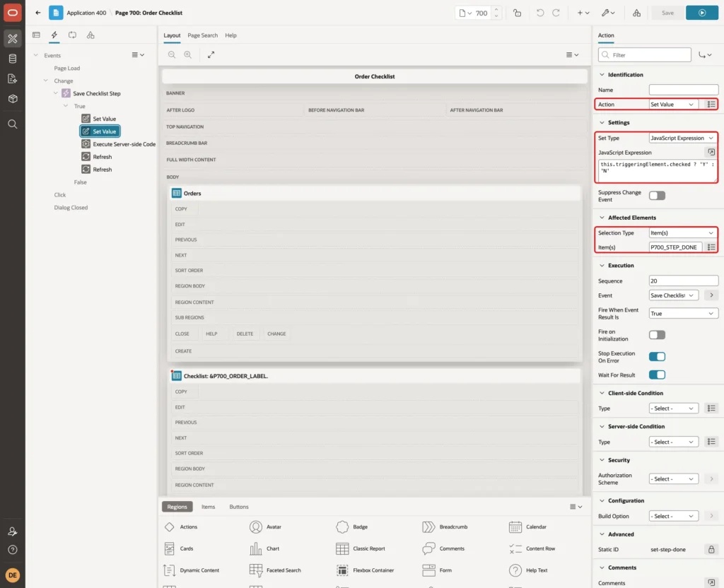Screen dimensions: 724x588
Task: Click the zoom in magnifier in layout
Action: (x=188, y=55)
